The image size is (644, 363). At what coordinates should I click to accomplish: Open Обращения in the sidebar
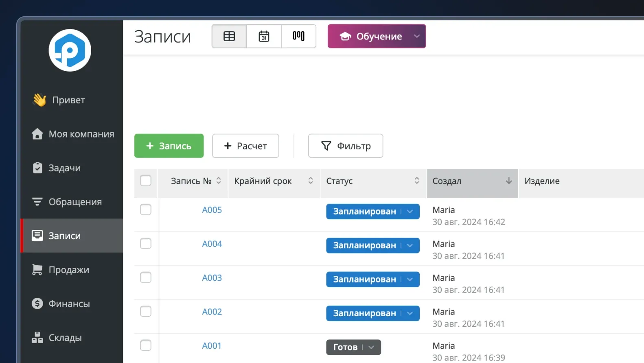pyautogui.click(x=72, y=201)
